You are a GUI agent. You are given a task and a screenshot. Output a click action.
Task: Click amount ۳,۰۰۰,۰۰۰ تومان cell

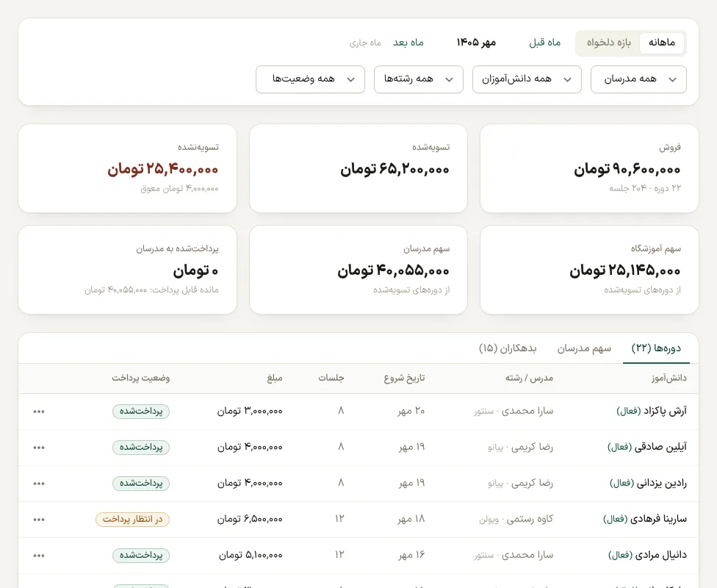(250, 412)
